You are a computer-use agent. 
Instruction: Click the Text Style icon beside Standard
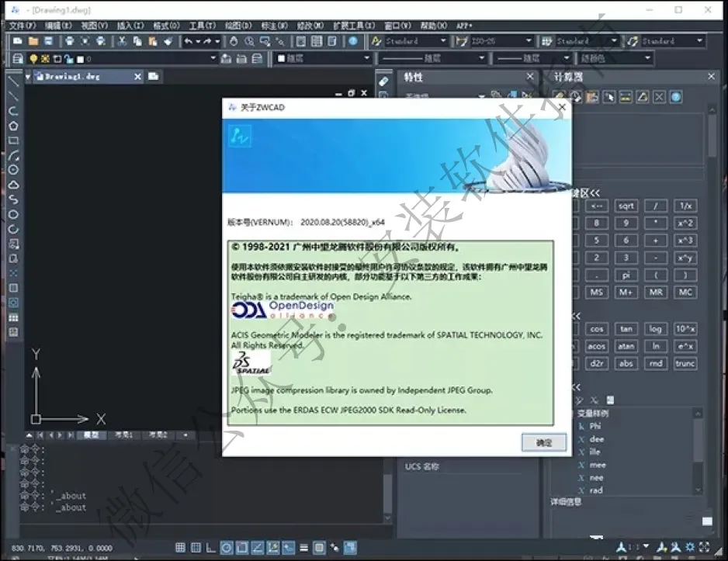(376, 41)
